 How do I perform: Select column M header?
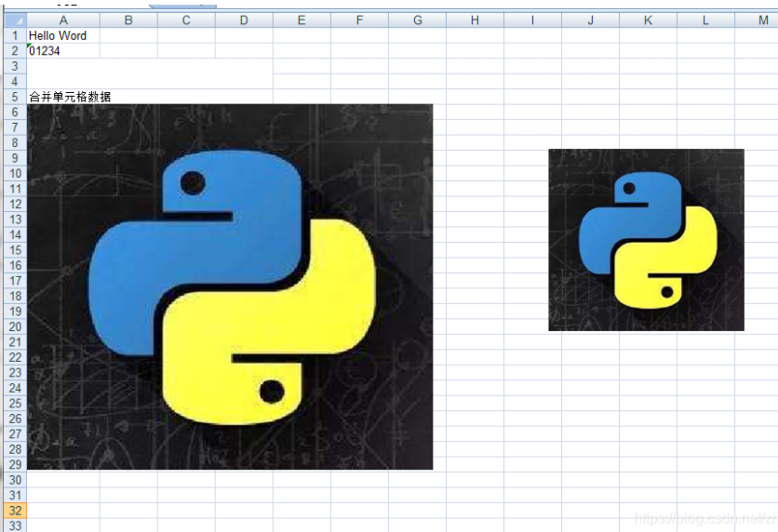[x=757, y=20]
